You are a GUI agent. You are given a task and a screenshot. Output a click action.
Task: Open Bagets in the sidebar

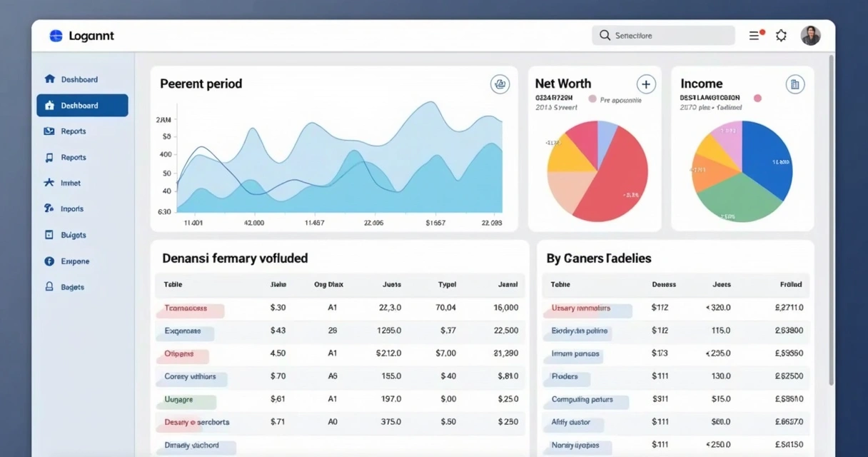click(x=64, y=287)
